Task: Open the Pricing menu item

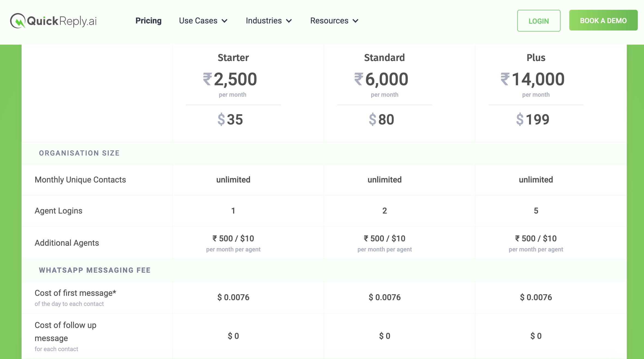Action: click(x=148, y=21)
